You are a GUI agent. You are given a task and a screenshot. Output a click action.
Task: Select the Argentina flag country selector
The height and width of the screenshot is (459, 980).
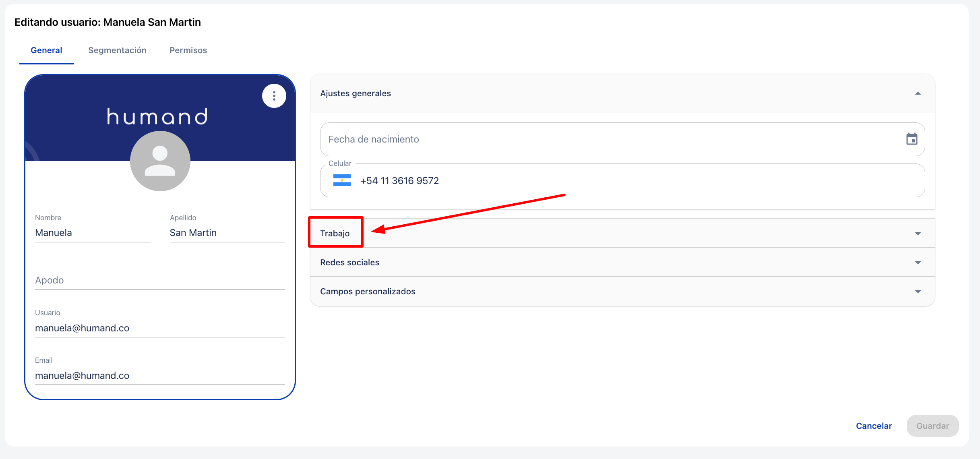point(342,180)
